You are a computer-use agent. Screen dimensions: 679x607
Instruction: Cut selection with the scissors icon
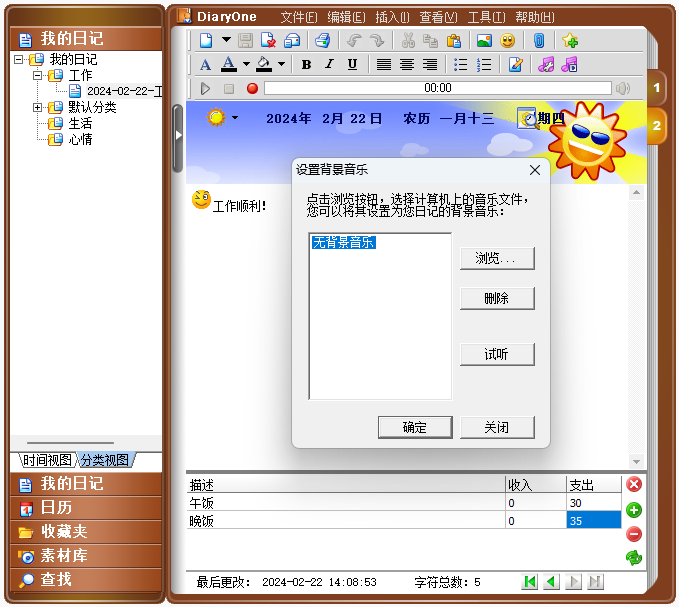coord(408,40)
